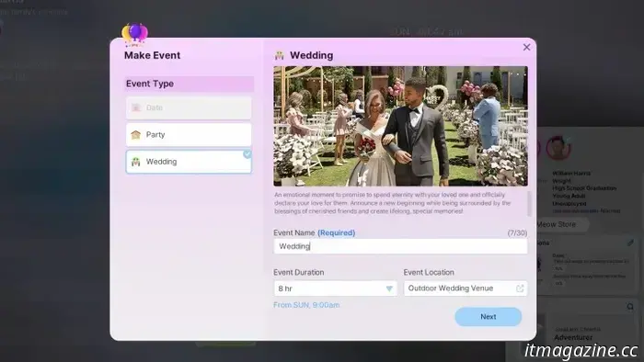Click the Wedding couple icon in the list
Image resolution: width=644 pixels, height=362 pixels.
pos(136,162)
